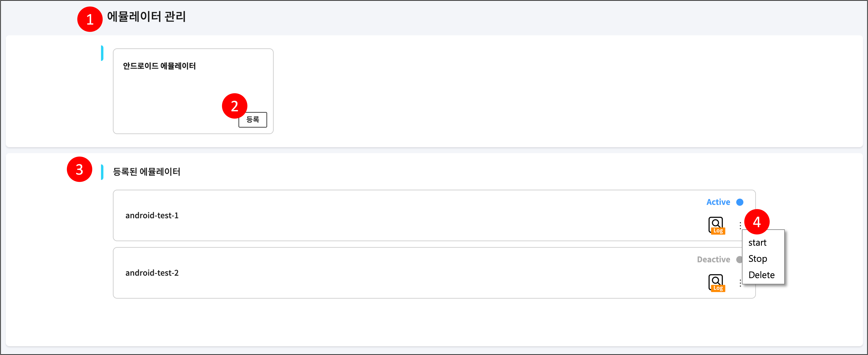
Task: Open the three-dot menu for android-test-1
Action: point(740,225)
